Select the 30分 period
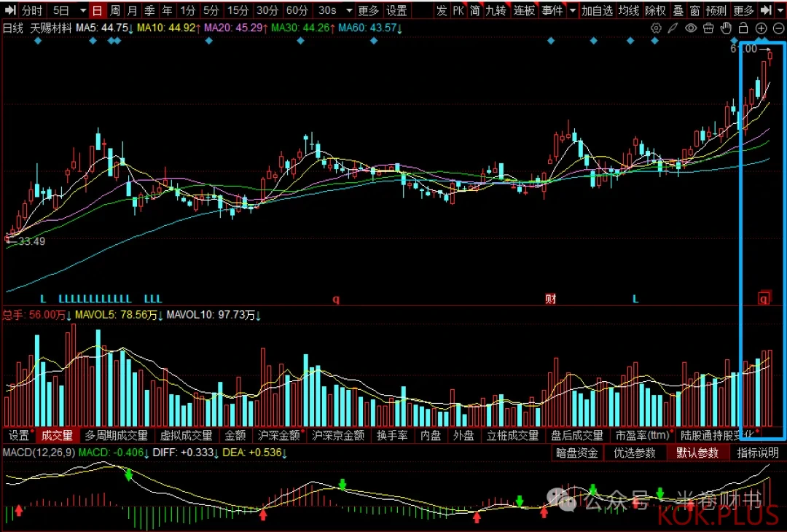 tap(267, 10)
